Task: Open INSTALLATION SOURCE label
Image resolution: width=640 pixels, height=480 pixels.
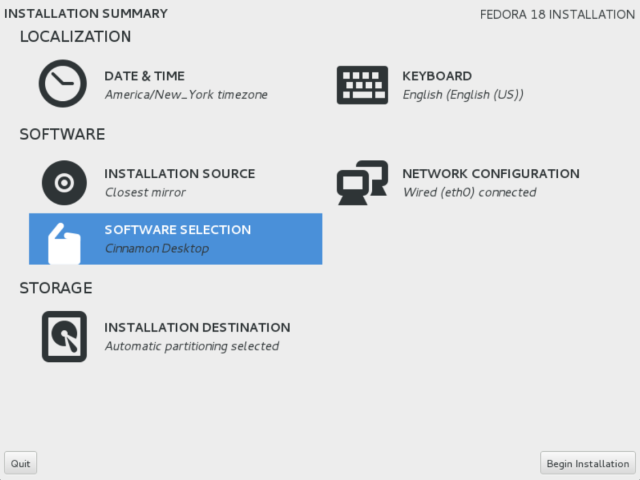Action: tap(180, 173)
